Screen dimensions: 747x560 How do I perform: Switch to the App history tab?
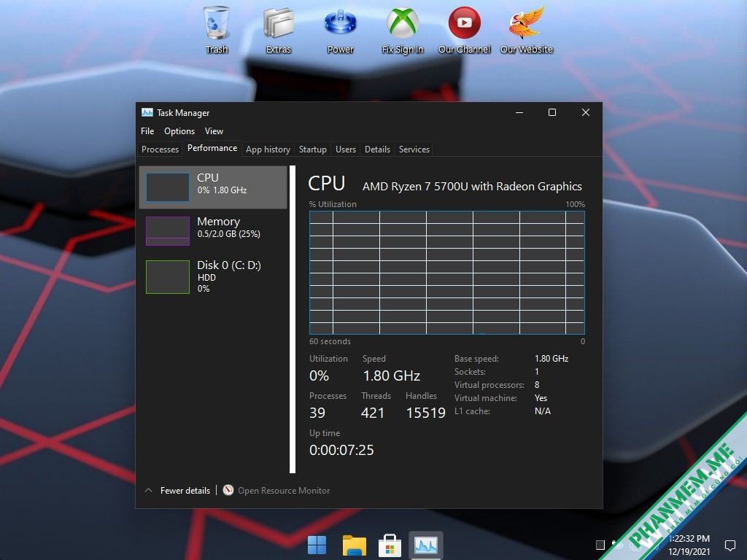pos(268,149)
